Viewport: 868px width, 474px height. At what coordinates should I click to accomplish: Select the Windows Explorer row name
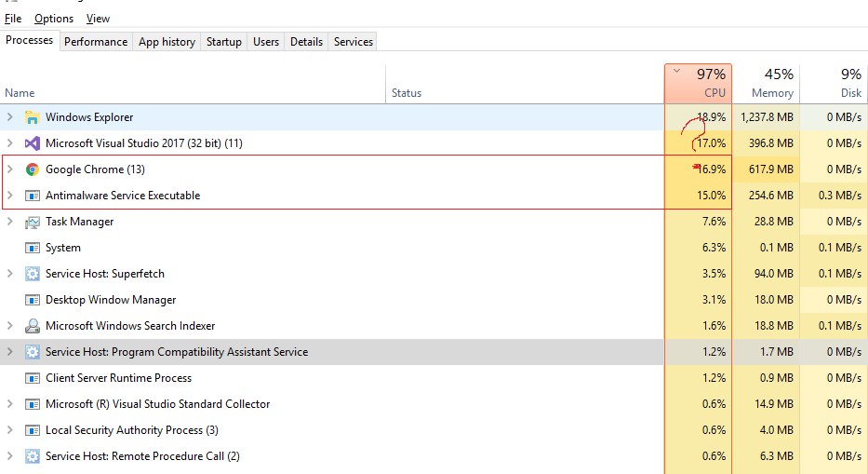[89, 117]
